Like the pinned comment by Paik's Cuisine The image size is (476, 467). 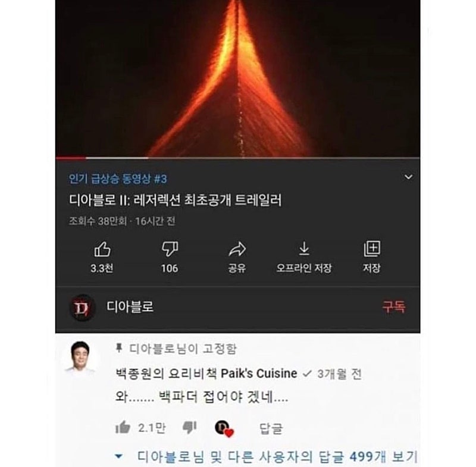tap(123, 427)
